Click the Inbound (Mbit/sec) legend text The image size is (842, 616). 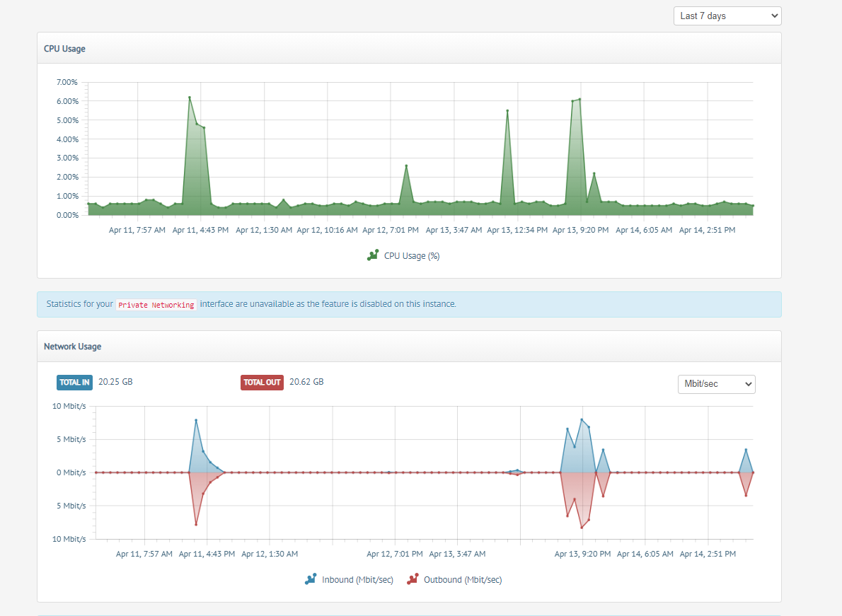click(357, 579)
